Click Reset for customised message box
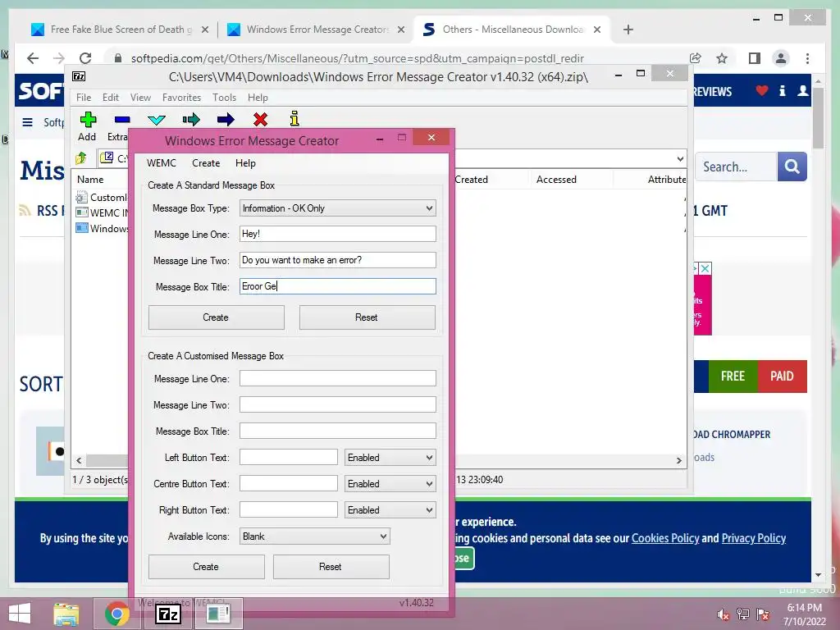The image size is (840, 630). click(x=331, y=567)
